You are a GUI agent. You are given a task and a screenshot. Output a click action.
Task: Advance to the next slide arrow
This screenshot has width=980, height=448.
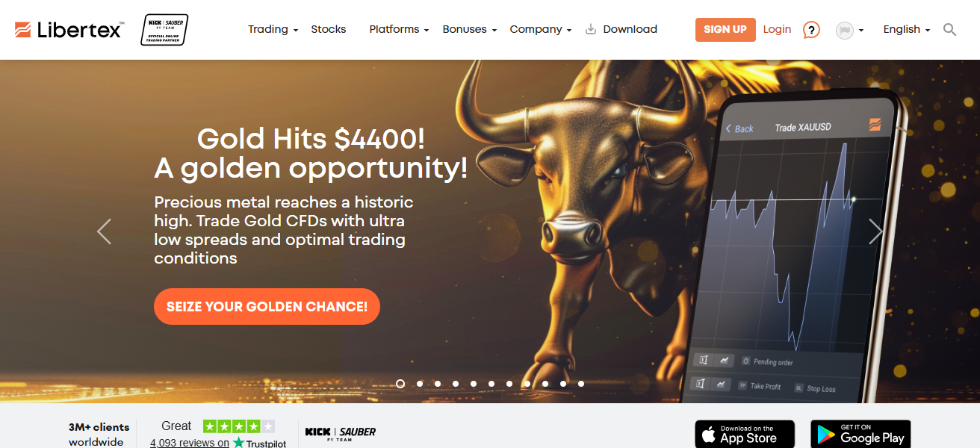875,231
